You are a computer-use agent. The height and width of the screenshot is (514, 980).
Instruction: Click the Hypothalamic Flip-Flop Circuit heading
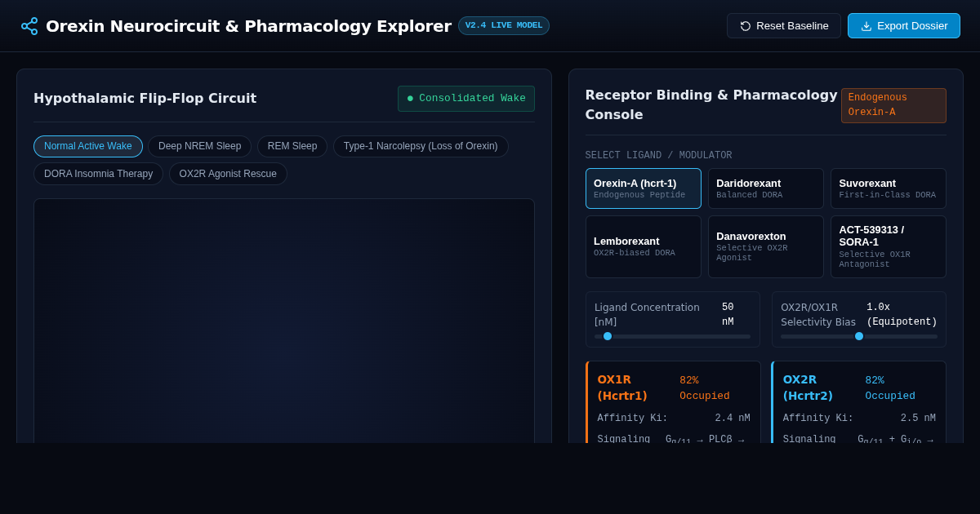145,98
